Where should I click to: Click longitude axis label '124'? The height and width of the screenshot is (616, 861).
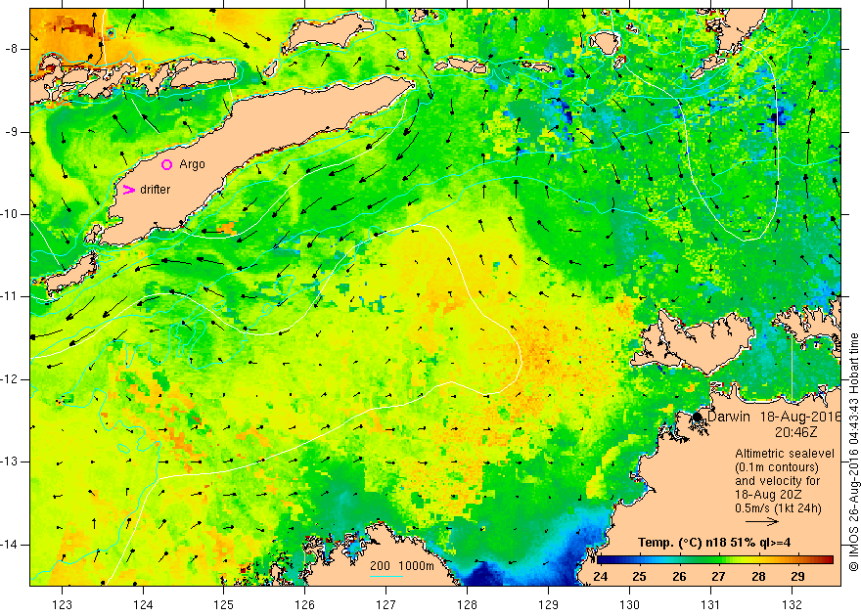(x=143, y=605)
